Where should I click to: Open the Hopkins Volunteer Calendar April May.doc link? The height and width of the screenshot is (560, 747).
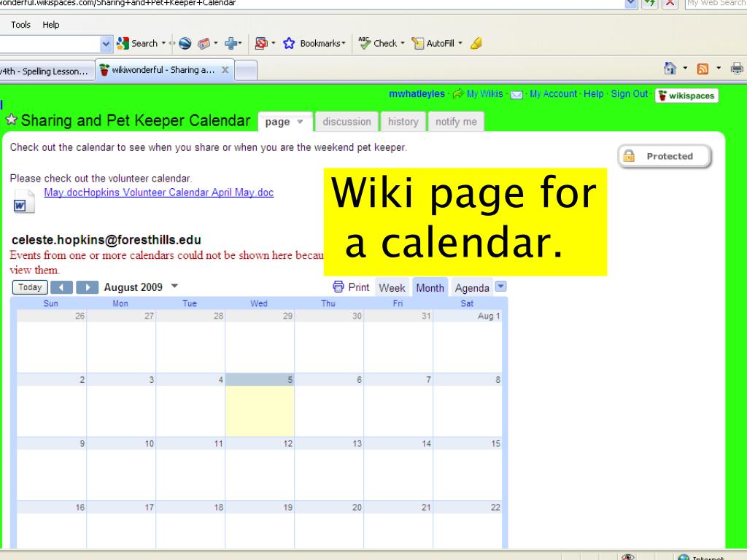(x=158, y=192)
